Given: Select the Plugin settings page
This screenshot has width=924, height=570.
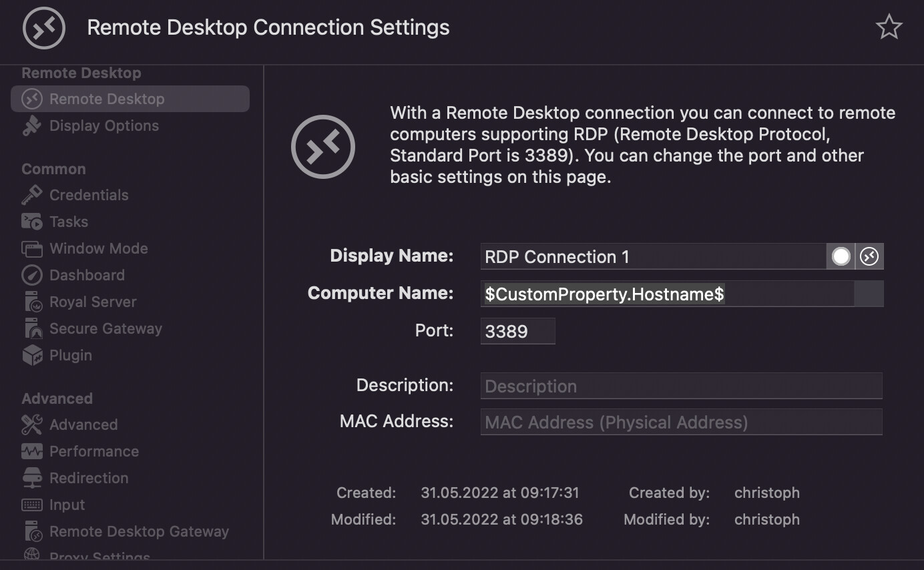Looking at the screenshot, I should pos(70,355).
